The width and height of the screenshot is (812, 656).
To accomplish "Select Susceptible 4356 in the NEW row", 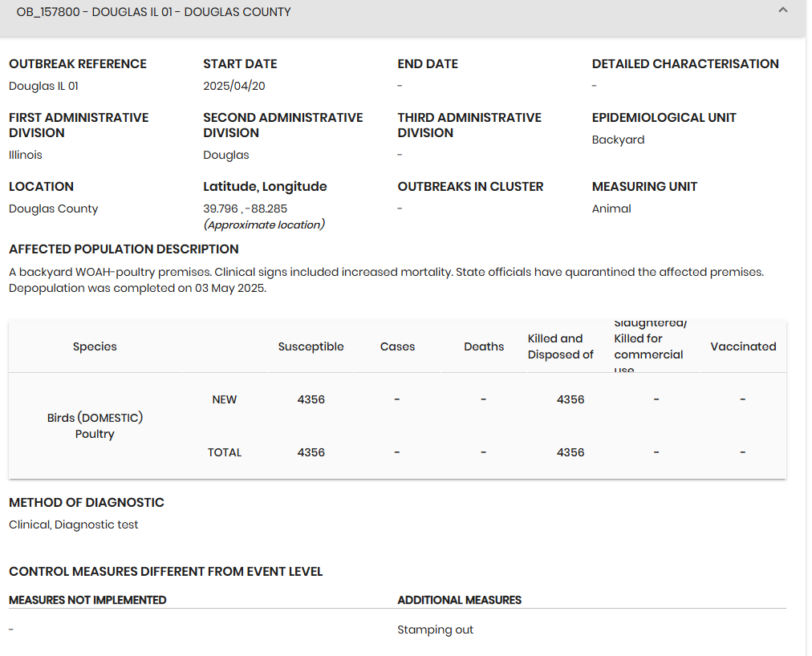I will pos(311,399).
